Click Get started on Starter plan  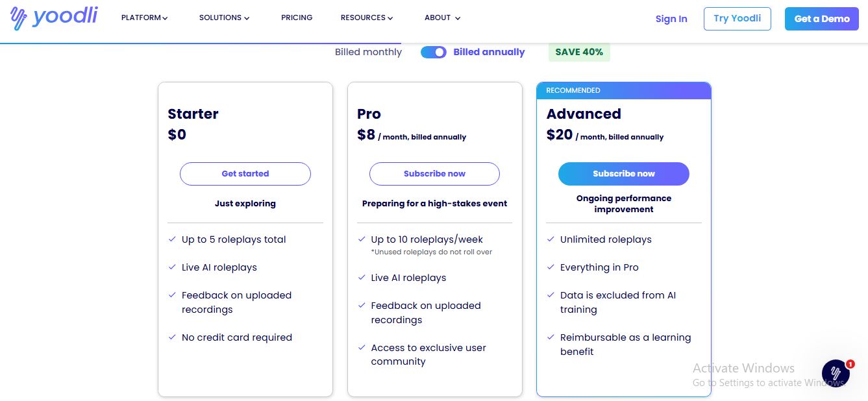coord(245,174)
